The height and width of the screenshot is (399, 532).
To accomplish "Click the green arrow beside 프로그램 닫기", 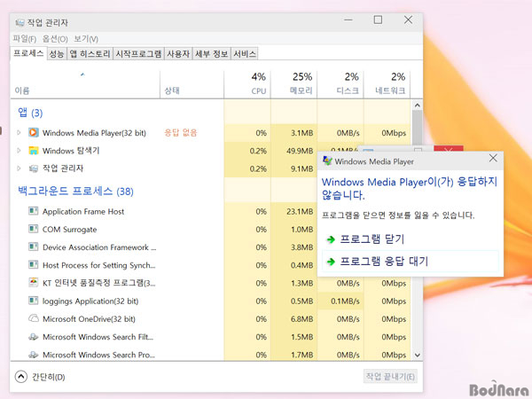I will tap(331, 239).
